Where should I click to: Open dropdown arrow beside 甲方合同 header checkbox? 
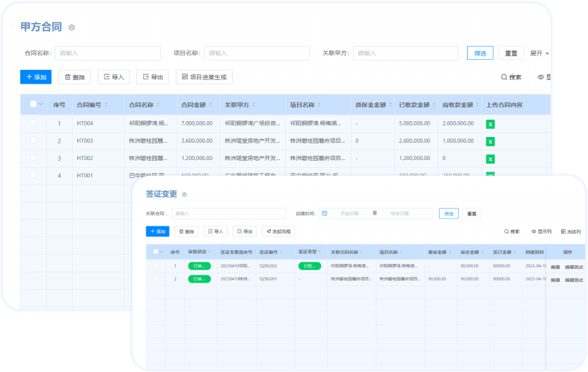(x=41, y=105)
